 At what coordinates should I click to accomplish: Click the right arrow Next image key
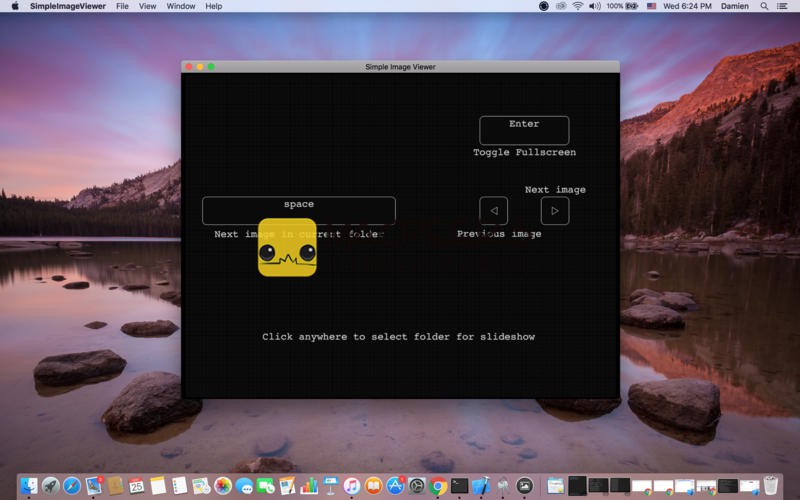point(555,211)
